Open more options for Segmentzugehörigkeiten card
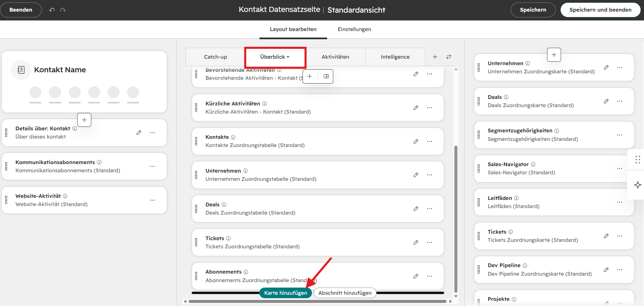Image resolution: width=644 pixels, height=306 pixels. (x=619, y=135)
